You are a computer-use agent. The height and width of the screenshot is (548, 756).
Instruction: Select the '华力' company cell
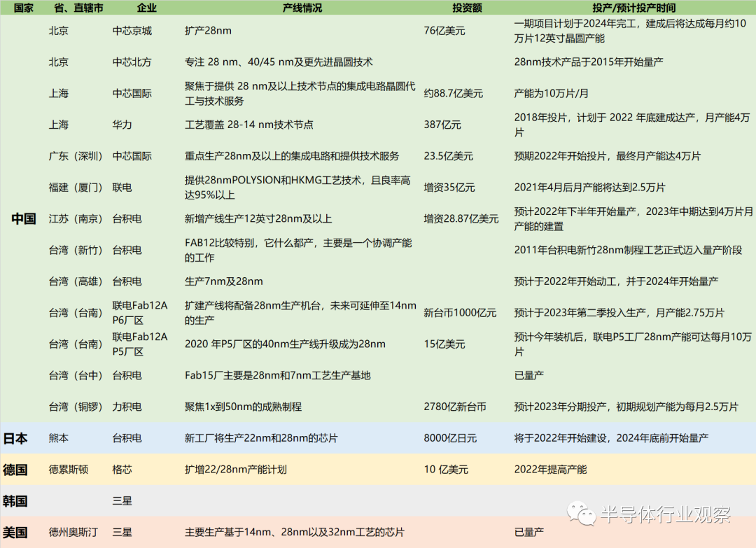(x=122, y=125)
